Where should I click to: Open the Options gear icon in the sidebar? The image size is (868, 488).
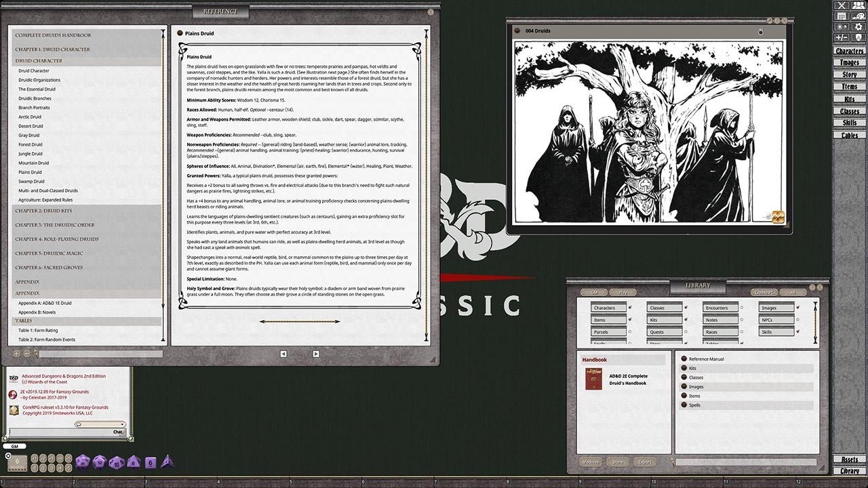pyautogui.click(x=859, y=26)
